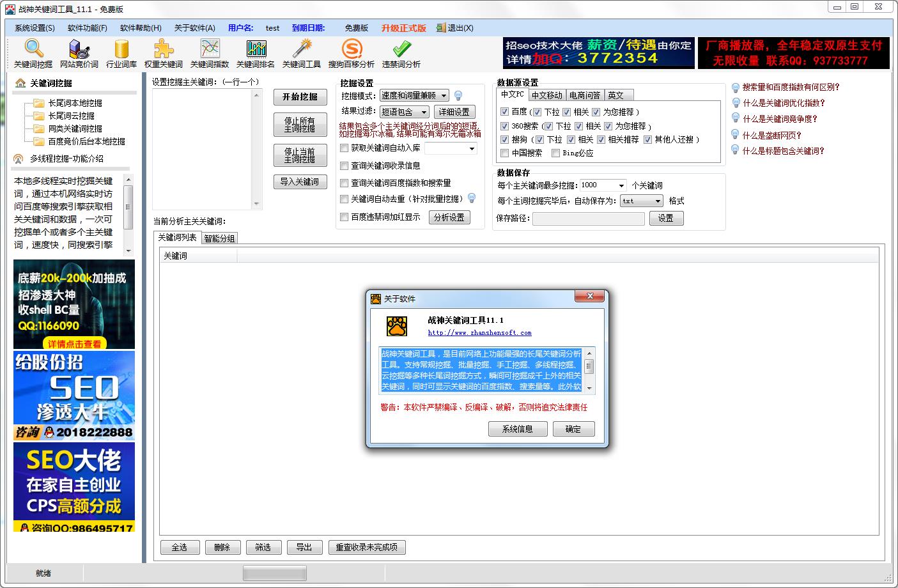This screenshot has height=588, width=898.
Task: Switch to the 中文移动 data source tab
Action: (547, 95)
